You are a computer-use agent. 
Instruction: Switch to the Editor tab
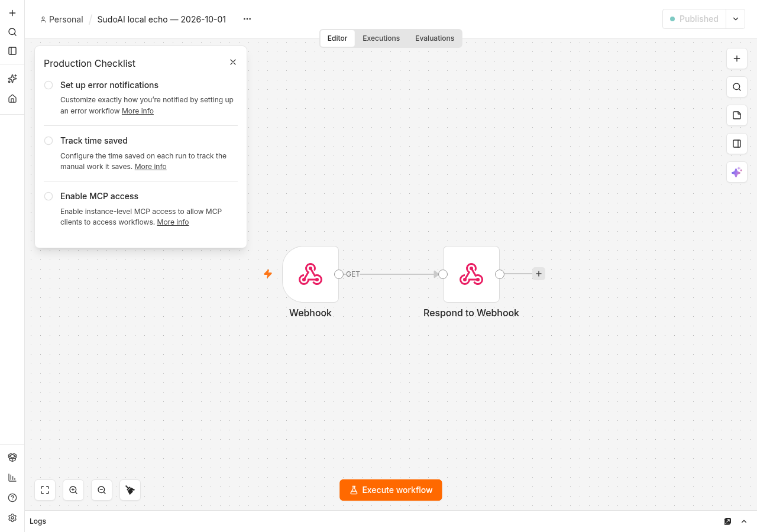tap(338, 38)
